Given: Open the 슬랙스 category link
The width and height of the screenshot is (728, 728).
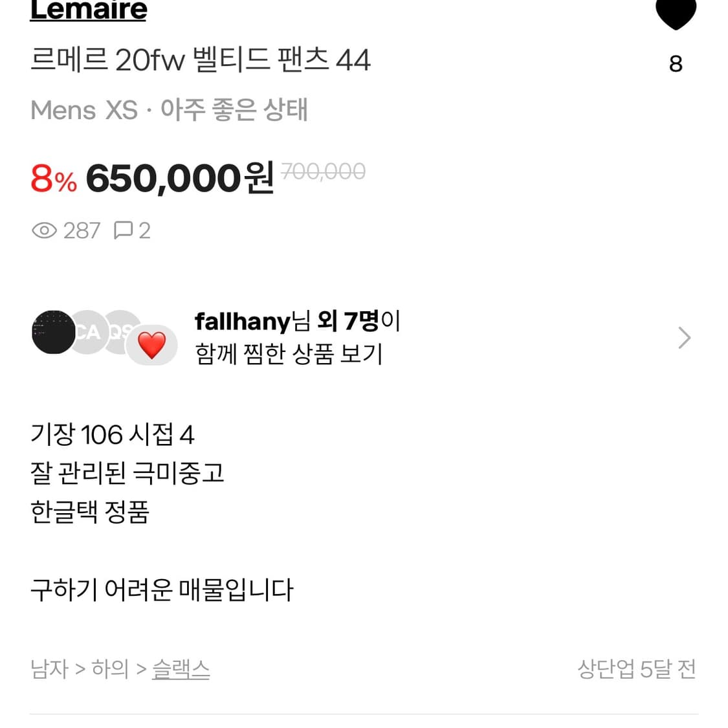Looking at the screenshot, I should (x=181, y=670).
